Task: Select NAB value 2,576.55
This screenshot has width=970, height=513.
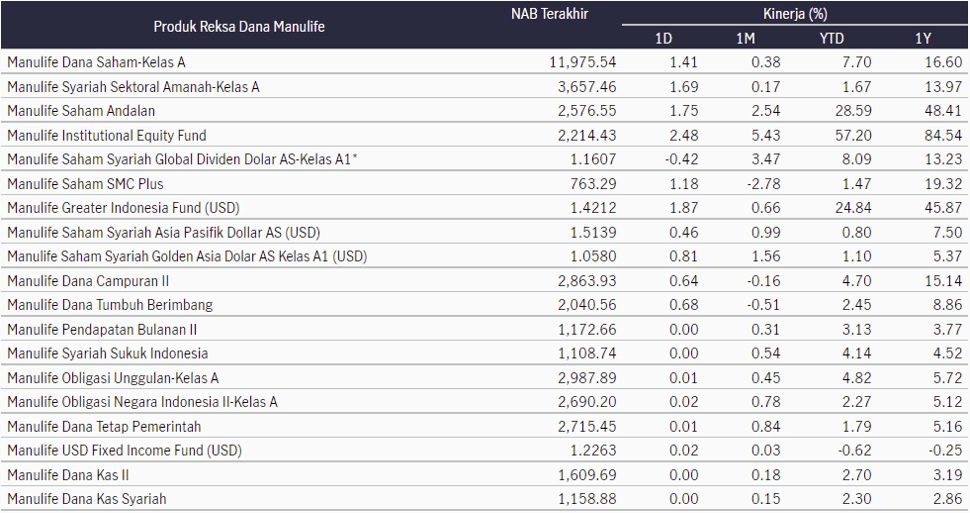Action: [x=587, y=111]
